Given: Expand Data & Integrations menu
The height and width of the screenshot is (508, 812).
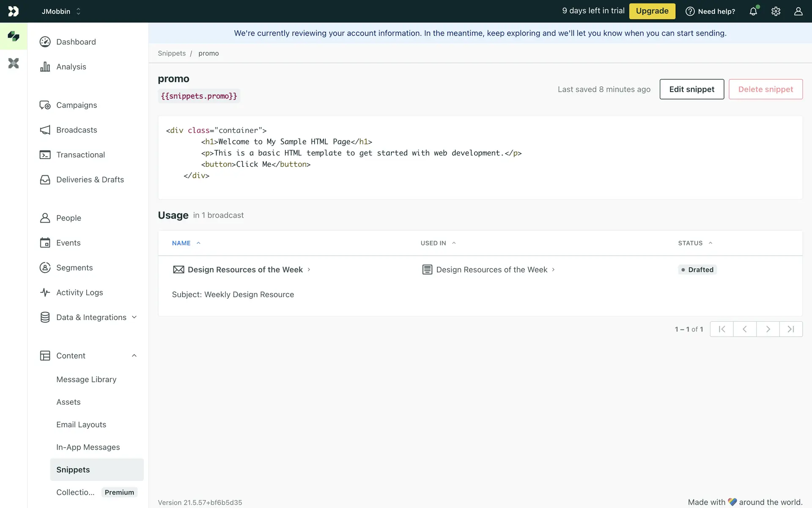Looking at the screenshot, I should tap(134, 317).
